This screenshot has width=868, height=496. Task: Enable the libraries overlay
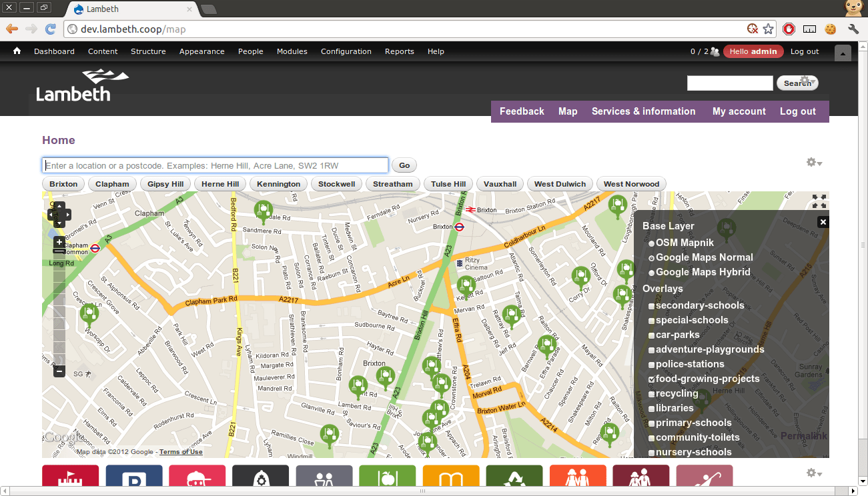click(652, 409)
